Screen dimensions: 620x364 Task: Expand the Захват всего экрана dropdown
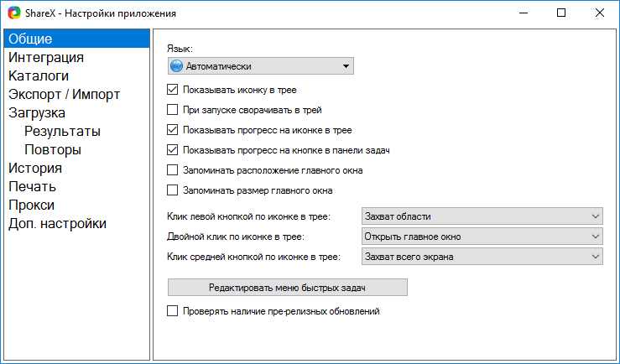482,257
